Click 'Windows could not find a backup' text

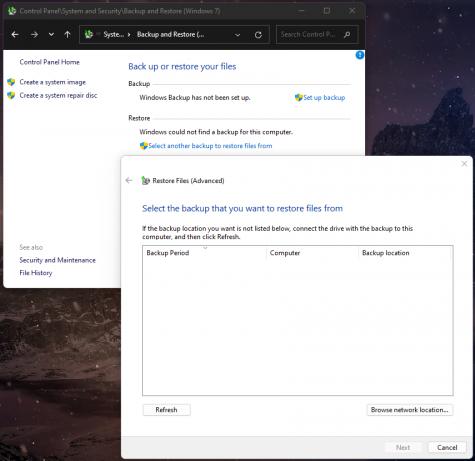tap(216, 132)
